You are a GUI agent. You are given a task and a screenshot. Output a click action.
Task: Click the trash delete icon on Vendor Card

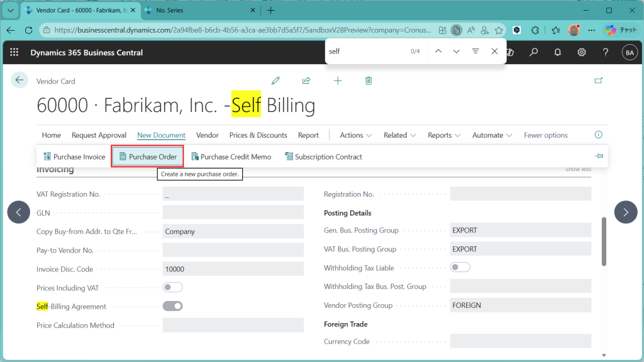[x=369, y=80]
